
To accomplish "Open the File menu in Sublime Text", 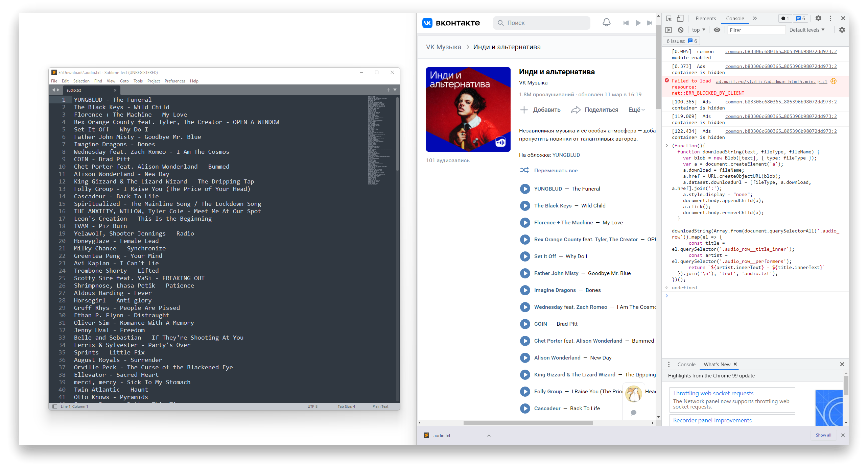I will (54, 81).
